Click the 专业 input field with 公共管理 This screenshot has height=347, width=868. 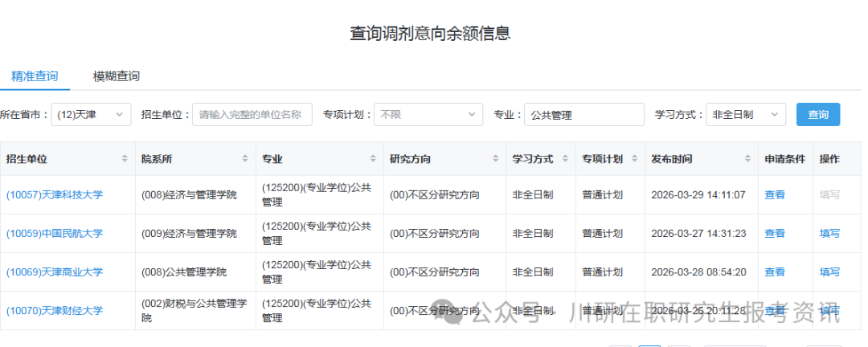[584, 115]
